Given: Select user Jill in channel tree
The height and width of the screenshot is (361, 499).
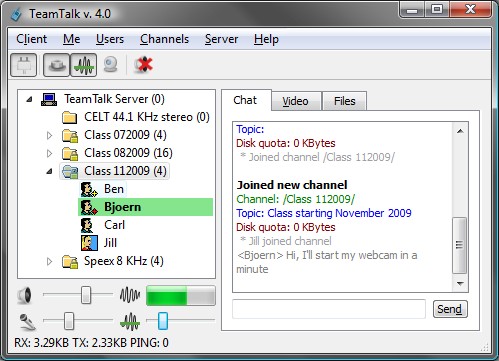Looking at the screenshot, I should click(110, 243).
